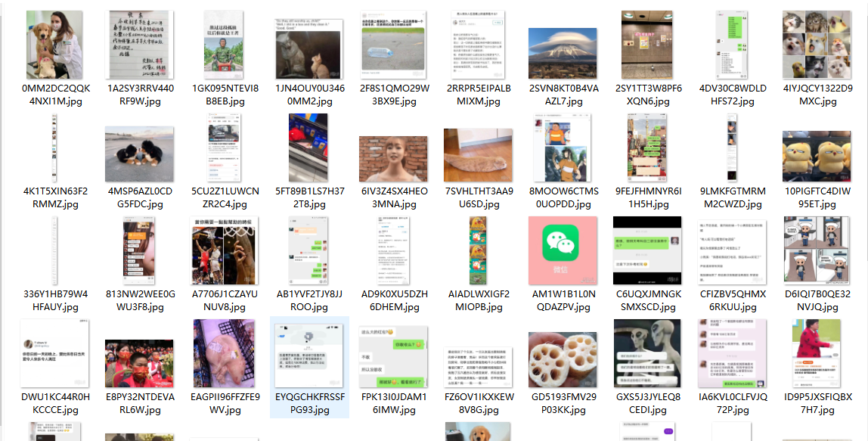Select the two puppies image 4MSP6AZL0CDG5FDC.jpg
The height and width of the screenshot is (441, 868).
point(139,154)
